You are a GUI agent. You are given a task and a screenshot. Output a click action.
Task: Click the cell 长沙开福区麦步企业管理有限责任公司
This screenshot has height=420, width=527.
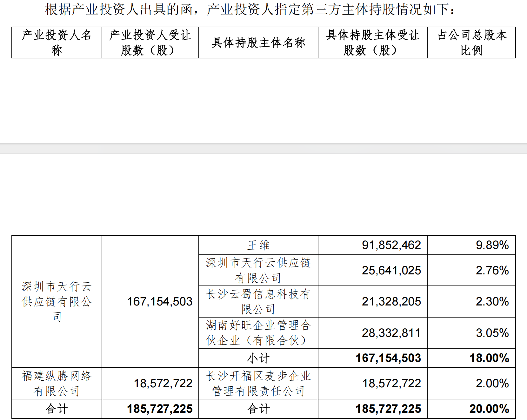258,383
